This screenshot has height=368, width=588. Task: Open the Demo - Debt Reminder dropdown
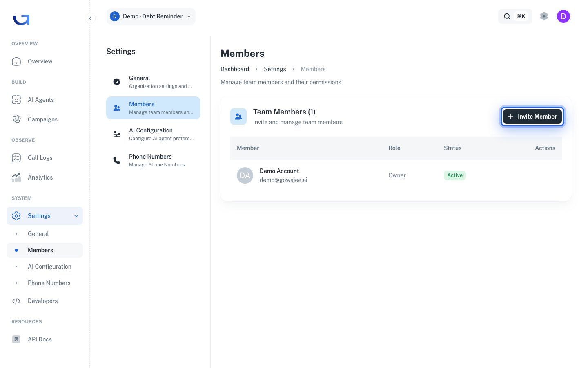click(151, 16)
